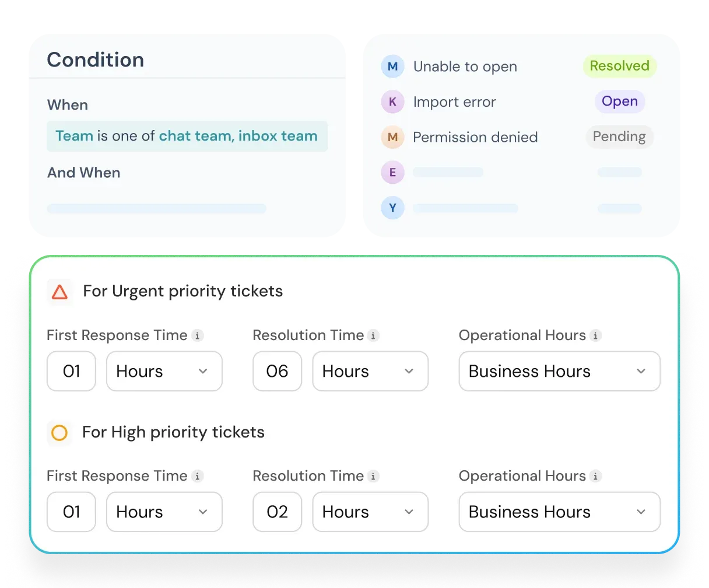
Task: Click the E avatar in the ticket list
Action: coord(392,173)
